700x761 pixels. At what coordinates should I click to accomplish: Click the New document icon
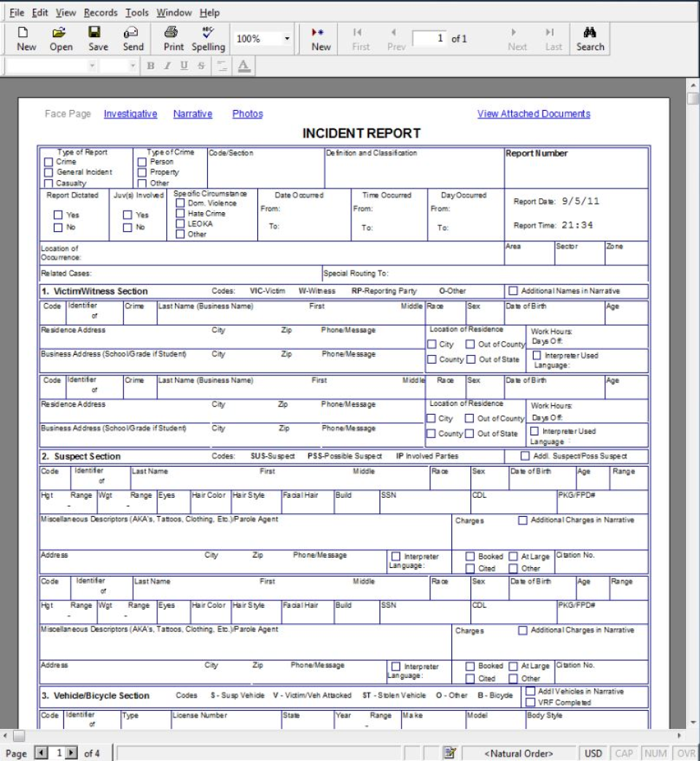point(22,35)
